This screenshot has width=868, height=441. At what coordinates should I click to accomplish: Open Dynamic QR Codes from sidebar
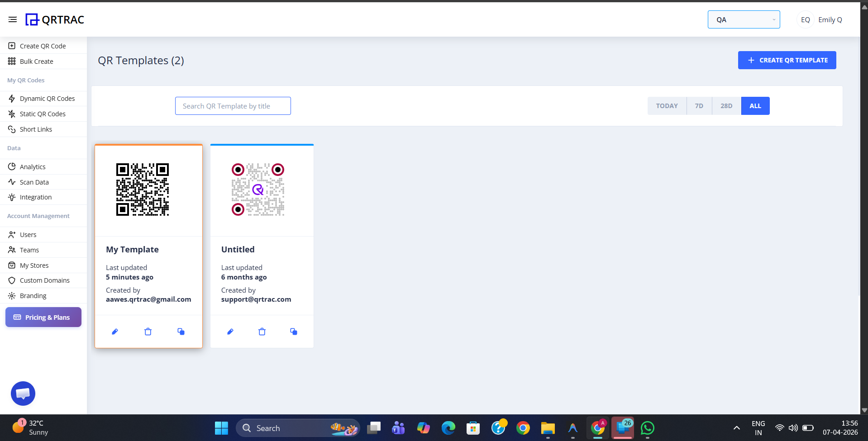point(47,99)
